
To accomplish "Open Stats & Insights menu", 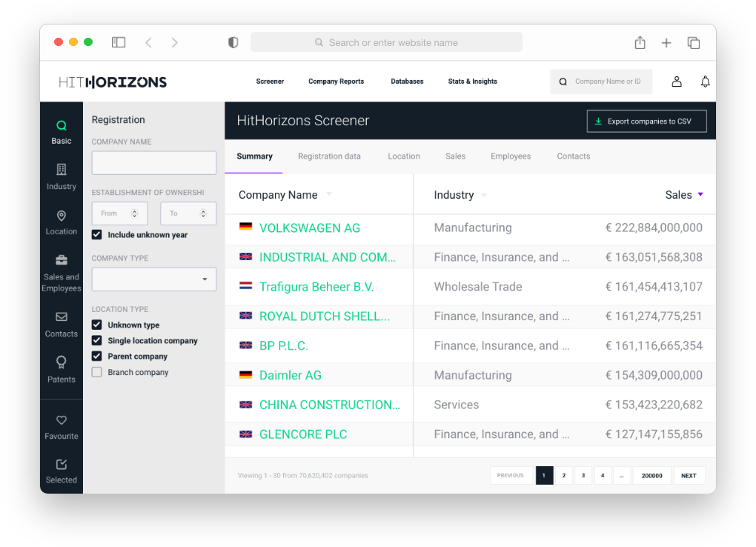I will pyautogui.click(x=473, y=82).
